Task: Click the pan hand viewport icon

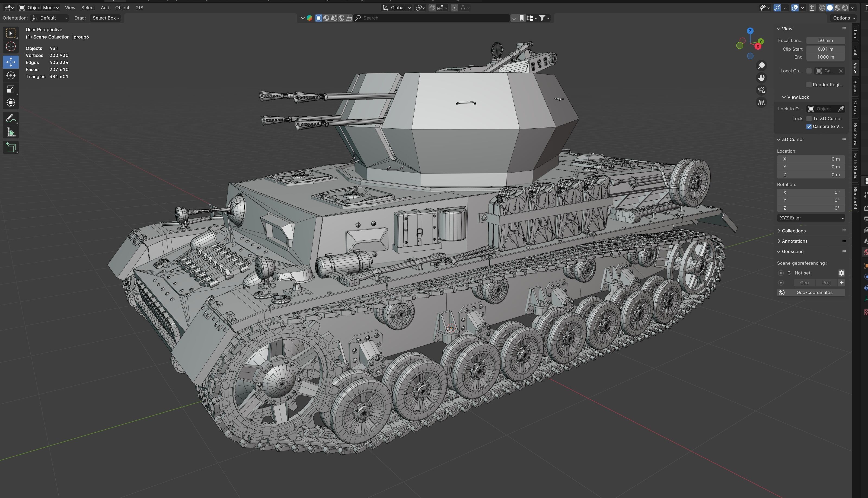Action: pos(761,78)
